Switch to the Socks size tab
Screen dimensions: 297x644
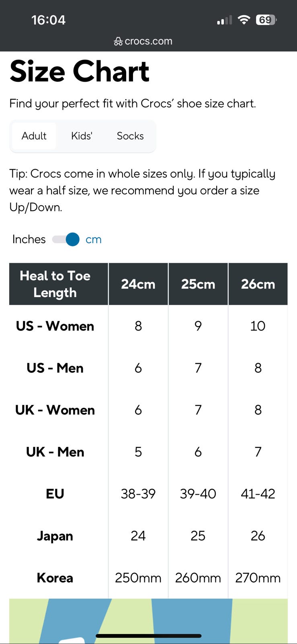click(130, 136)
